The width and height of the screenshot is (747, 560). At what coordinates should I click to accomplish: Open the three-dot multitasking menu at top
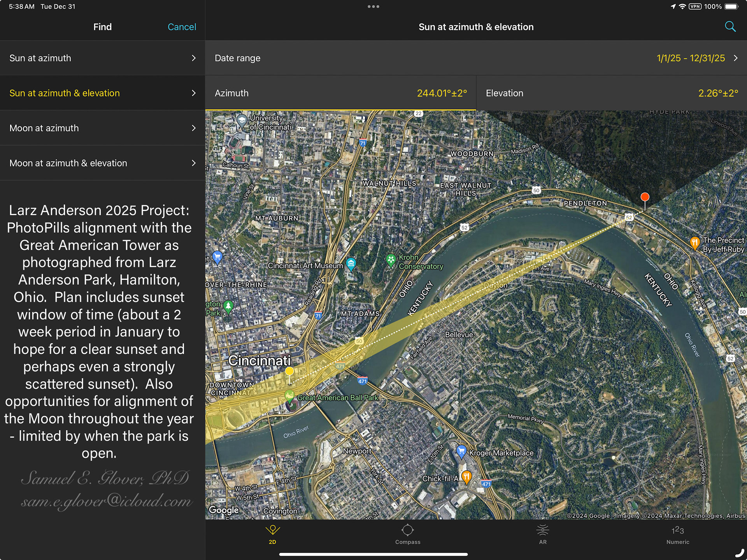[373, 7]
